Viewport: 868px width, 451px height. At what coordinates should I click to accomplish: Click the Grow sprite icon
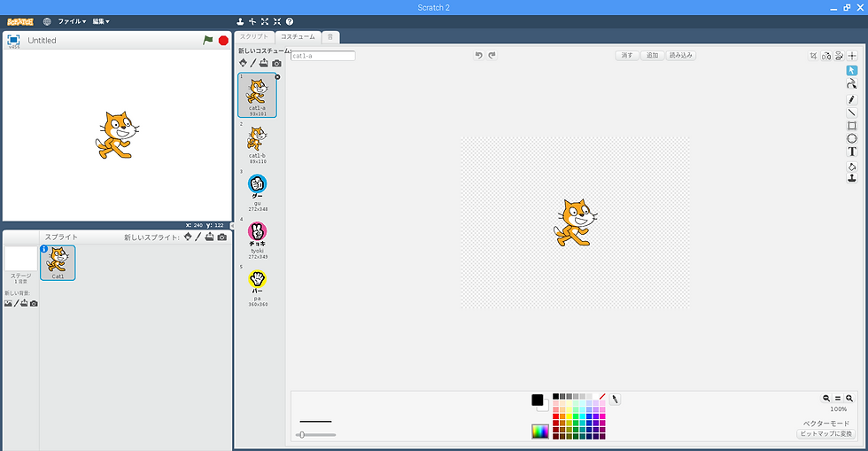click(265, 21)
